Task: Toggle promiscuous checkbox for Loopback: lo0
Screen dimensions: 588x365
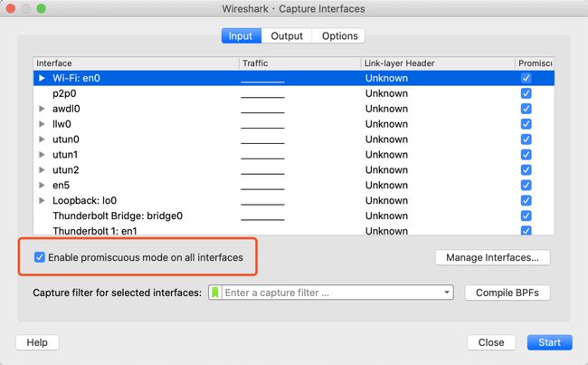Action: coord(526,200)
